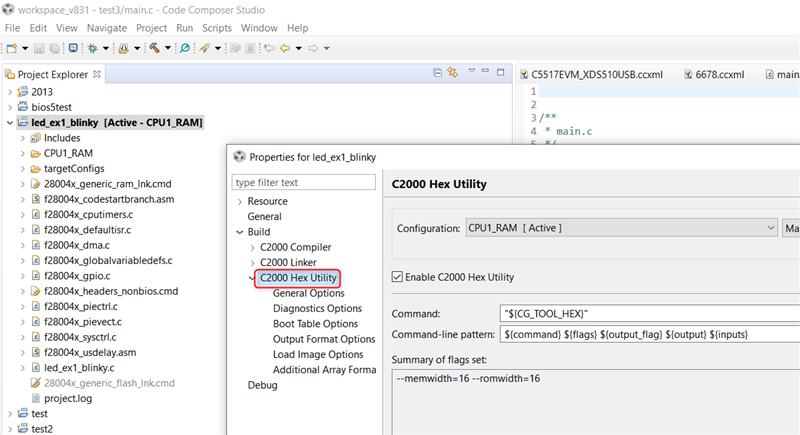Open Boot Table Options page
The image size is (800, 435).
pyautogui.click(x=315, y=324)
